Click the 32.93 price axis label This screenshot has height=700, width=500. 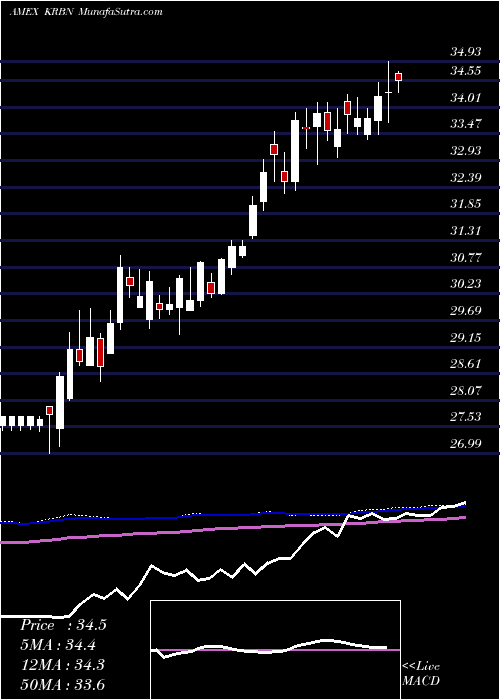[x=466, y=150]
